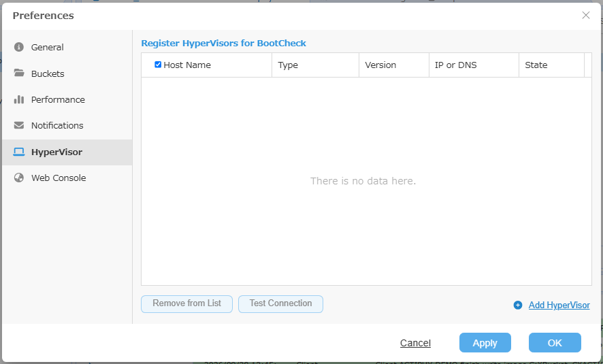This screenshot has width=603, height=364.
Task: Confirm with the OK button
Action: pyautogui.click(x=555, y=342)
